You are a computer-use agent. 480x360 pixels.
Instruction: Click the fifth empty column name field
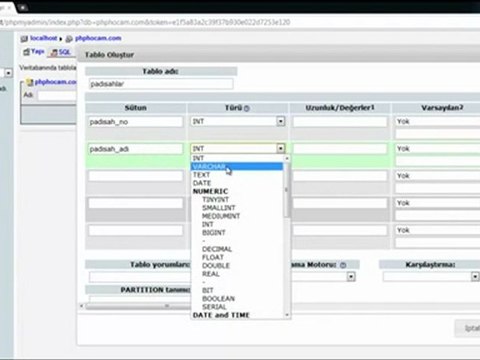coord(136,230)
